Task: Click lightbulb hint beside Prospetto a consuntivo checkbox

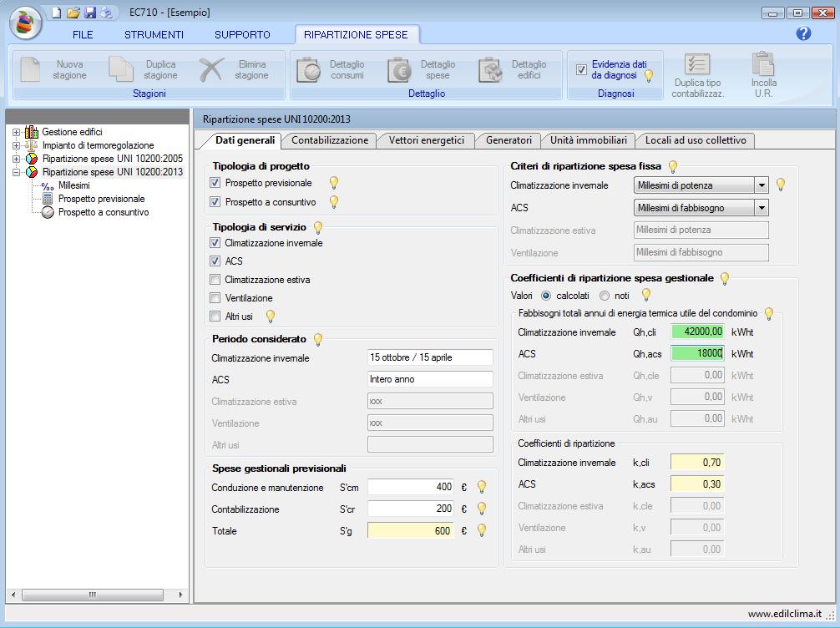Action: tap(334, 202)
